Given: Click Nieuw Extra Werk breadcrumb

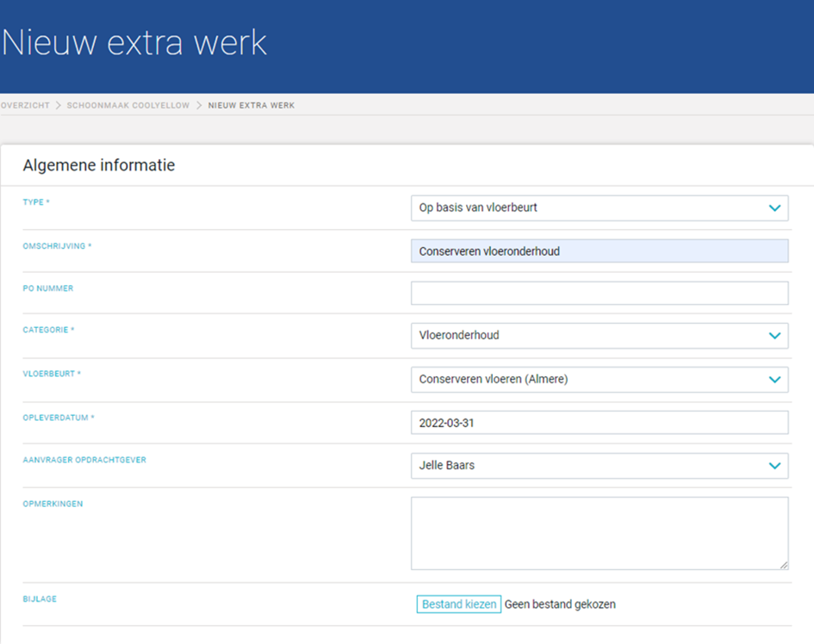Looking at the screenshot, I should [252, 105].
